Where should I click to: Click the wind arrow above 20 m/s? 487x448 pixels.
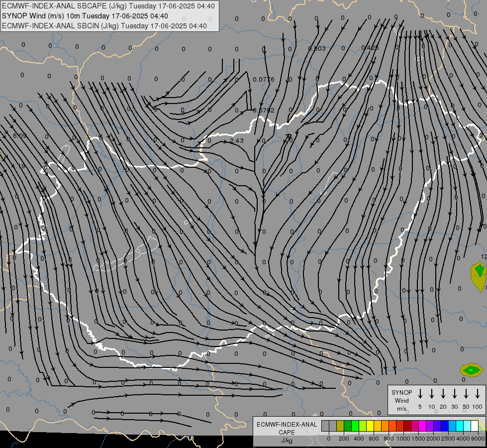click(443, 394)
